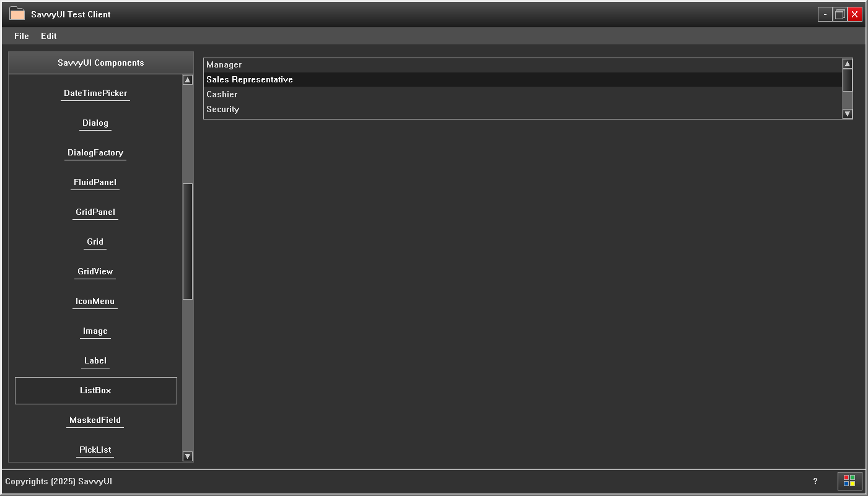Open the GridPanel component

[x=95, y=212]
